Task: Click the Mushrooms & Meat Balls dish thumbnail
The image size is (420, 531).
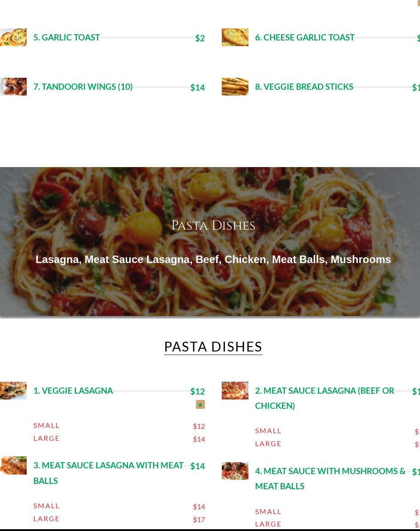Action: [x=235, y=471]
